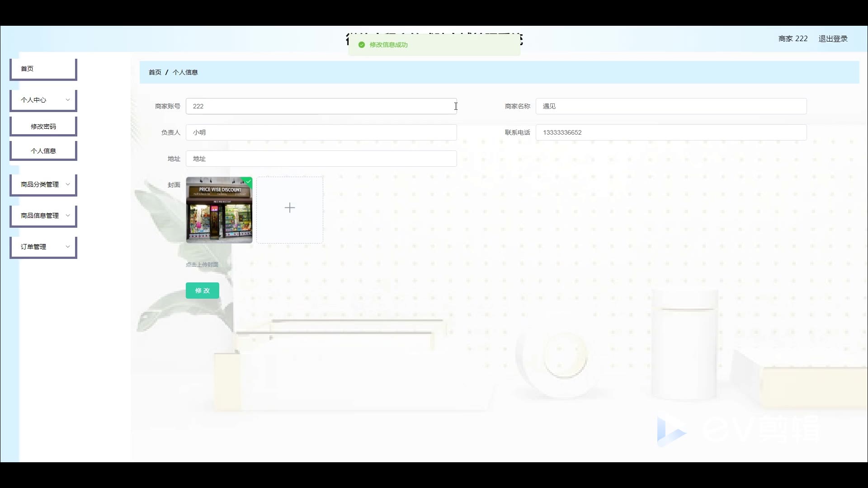Image resolution: width=868 pixels, height=488 pixels.
Task: Click 退出登录 link
Action: pyautogui.click(x=833, y=39)
